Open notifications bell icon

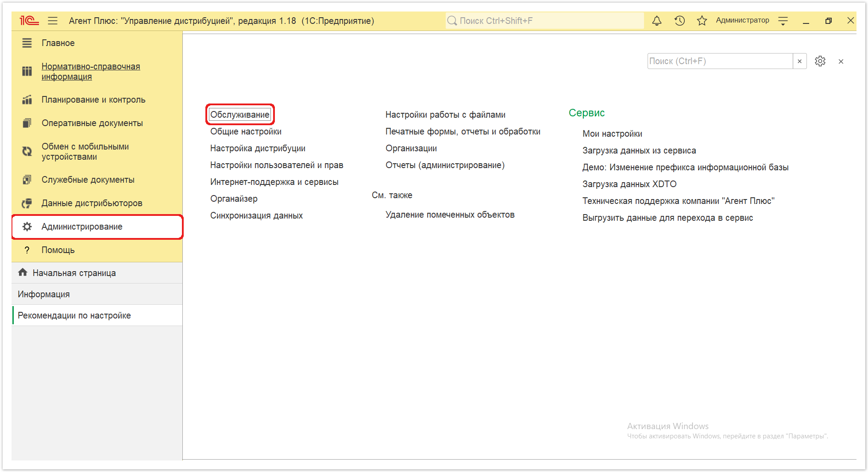657,20
